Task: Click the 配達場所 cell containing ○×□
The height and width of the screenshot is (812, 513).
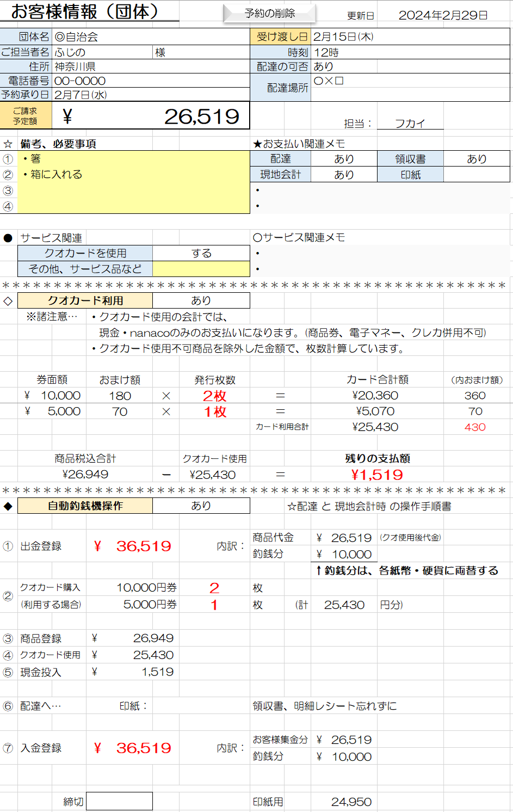Action: (410, 88)
